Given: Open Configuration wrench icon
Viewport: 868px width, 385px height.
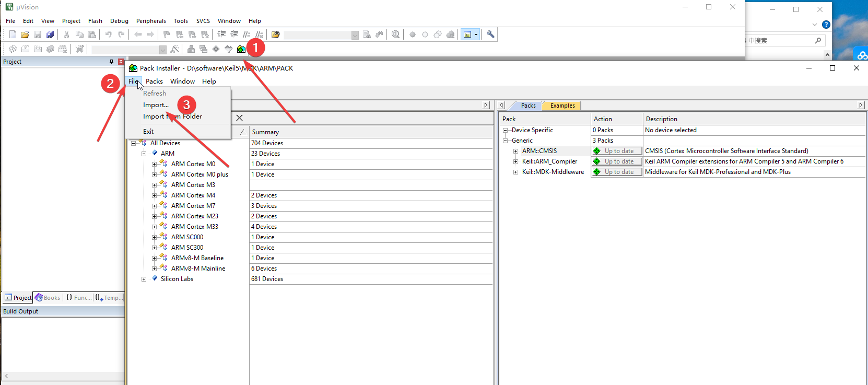Looking at the screenshot, I should coord(490,34).
